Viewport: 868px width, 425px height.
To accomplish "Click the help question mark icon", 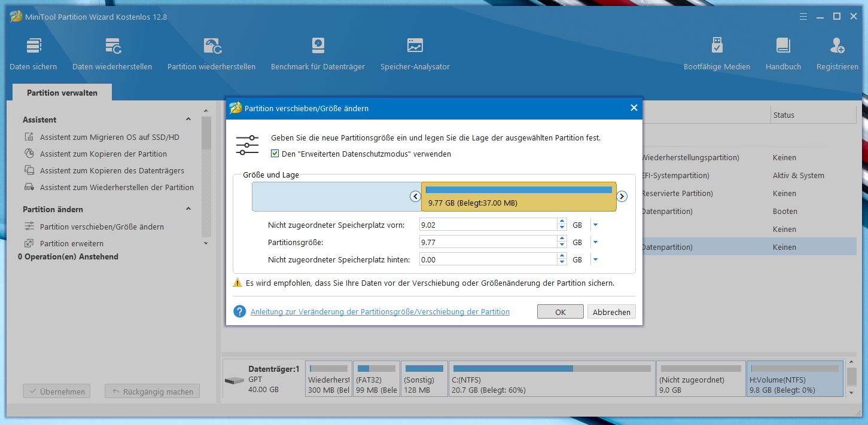I will pos(240,311).
